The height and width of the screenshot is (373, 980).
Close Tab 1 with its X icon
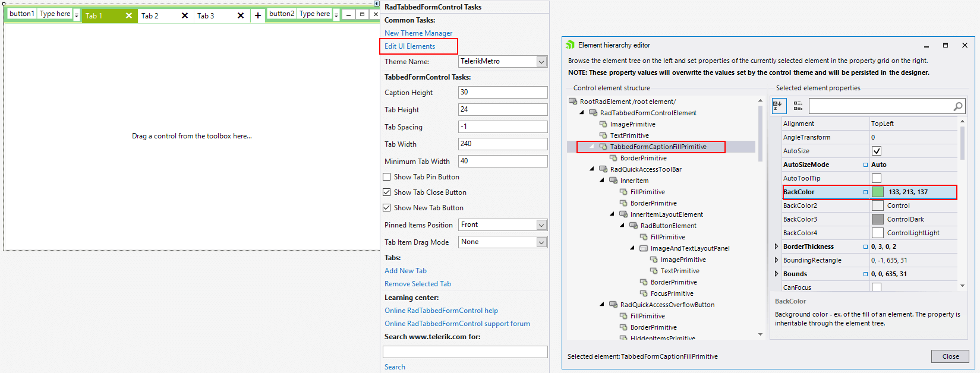[129, 16]
